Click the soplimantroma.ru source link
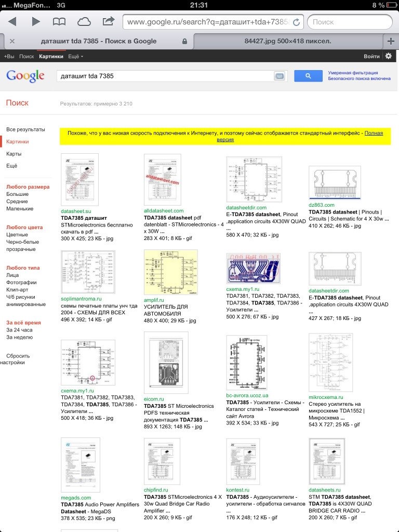This screenshot has width=399, height=532. (x=81, y=299)
